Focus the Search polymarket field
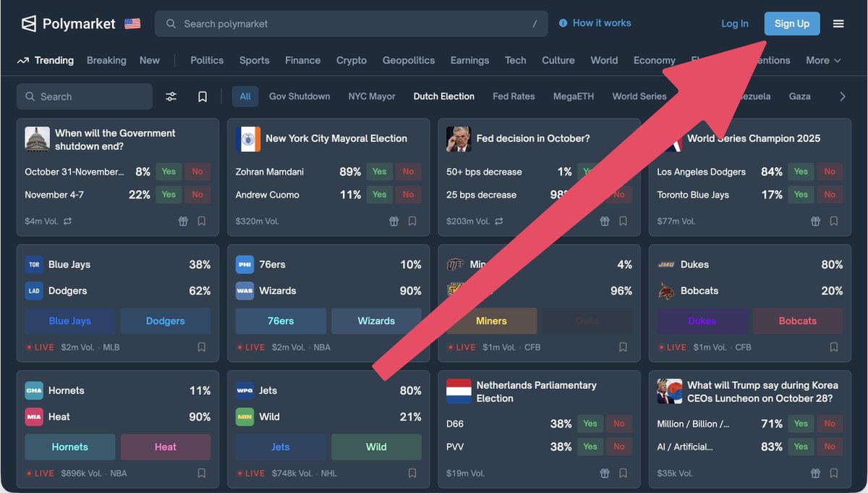Image resolution: width=868 pixels, height=493 pixels. point(352,24)
